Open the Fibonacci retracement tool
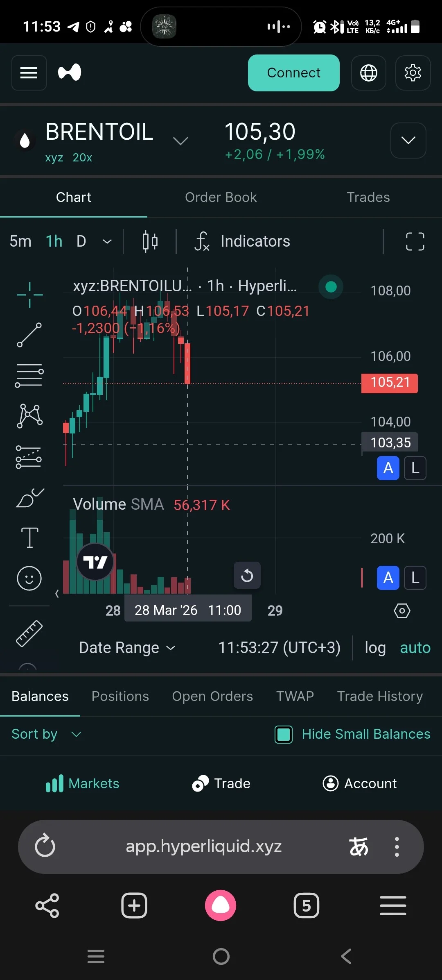This screenshot has height=980, width=442. coord(29,375)
